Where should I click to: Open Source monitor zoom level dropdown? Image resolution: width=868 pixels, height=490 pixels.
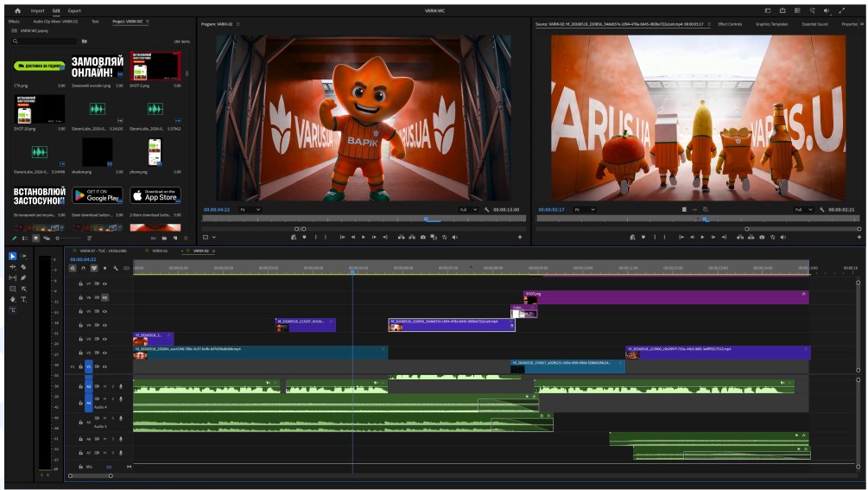[x=585, y=210]
